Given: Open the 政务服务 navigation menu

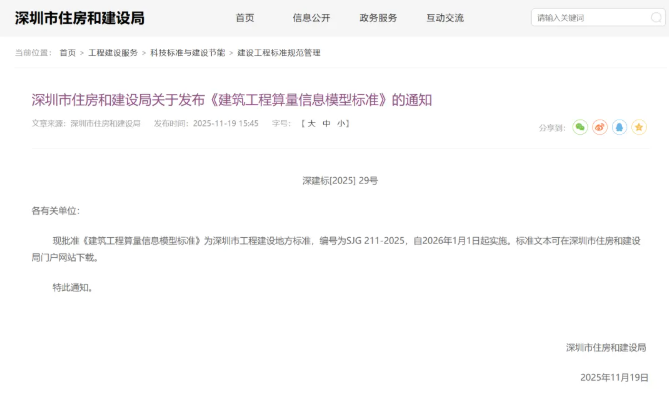Looking at the screenshot, I should [378, 18].
